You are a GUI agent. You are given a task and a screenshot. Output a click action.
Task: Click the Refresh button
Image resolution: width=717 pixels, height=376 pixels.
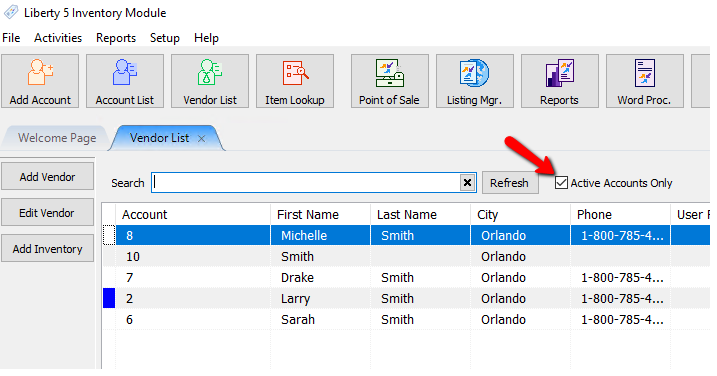tap(510, 183)
